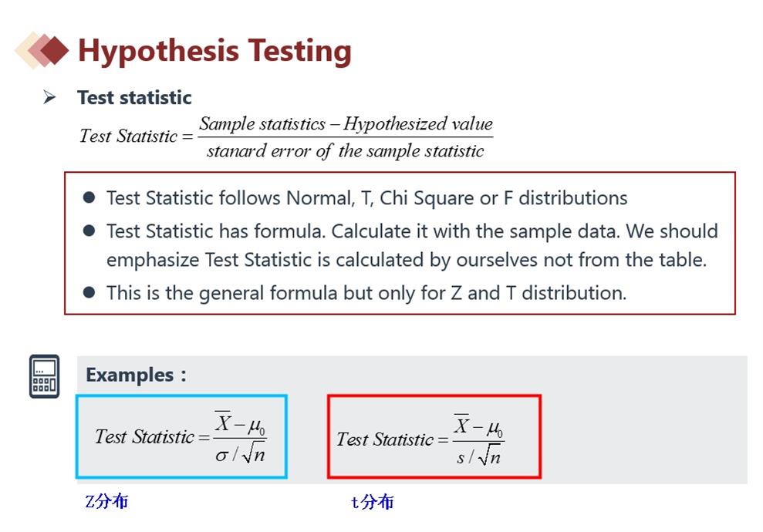
Task: Click the first bullet about Normal distributions
Action: pyautogui.click(x=367, y=198)
